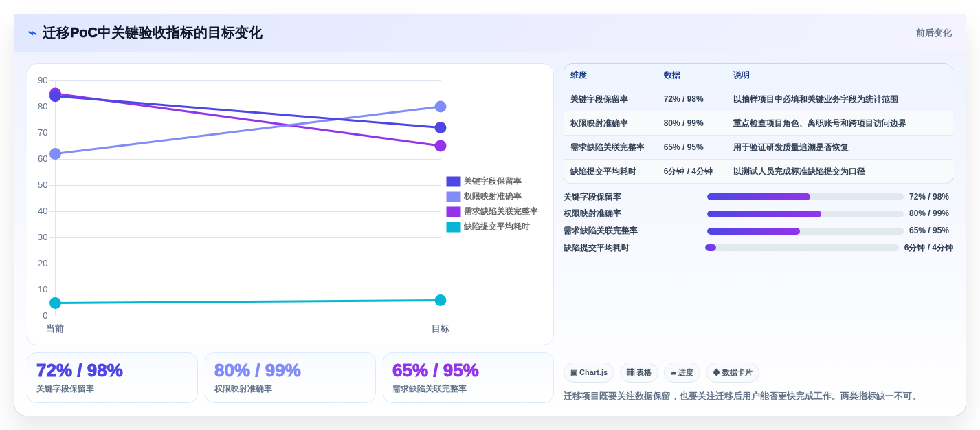The image size is (980, 430).
Task: Click legend label 缺陷提交平均耗时
Action: [x=497, y=227]
